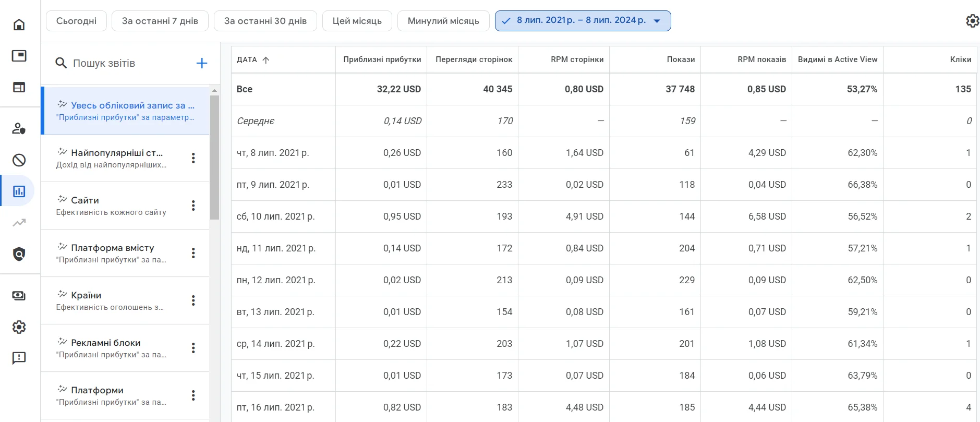
Task: Select За останні 7 днів filter
Action: (160, 21)
